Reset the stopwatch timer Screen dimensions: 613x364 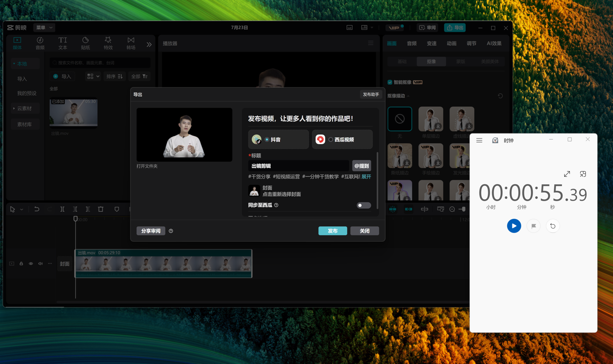[553, 226]
